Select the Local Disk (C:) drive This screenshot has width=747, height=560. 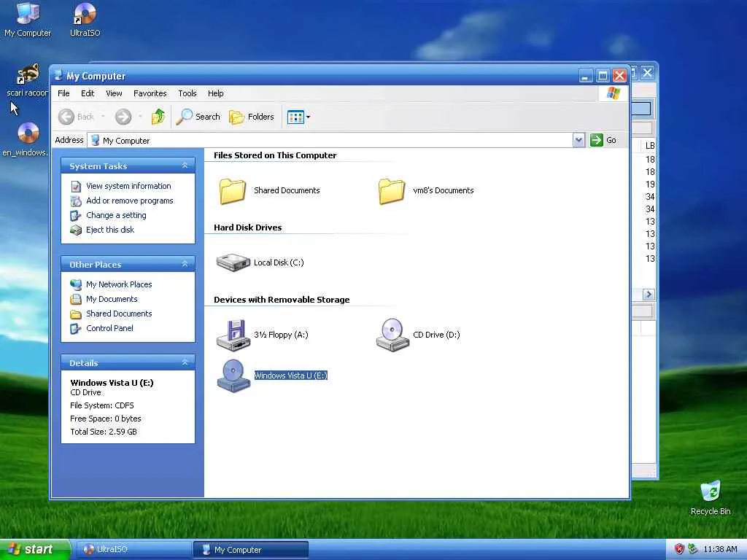tap(233, 262)
